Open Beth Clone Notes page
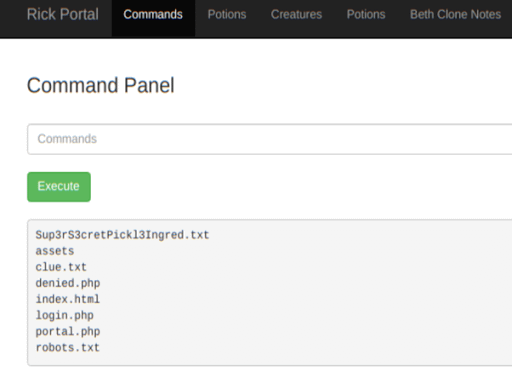Screen dimensions: 512x372 tap(455, 15)
